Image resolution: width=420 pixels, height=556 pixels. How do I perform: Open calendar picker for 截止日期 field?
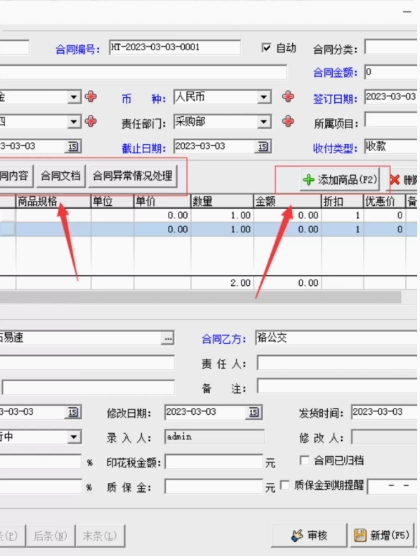pyautogui.click(x=263, y=146)
